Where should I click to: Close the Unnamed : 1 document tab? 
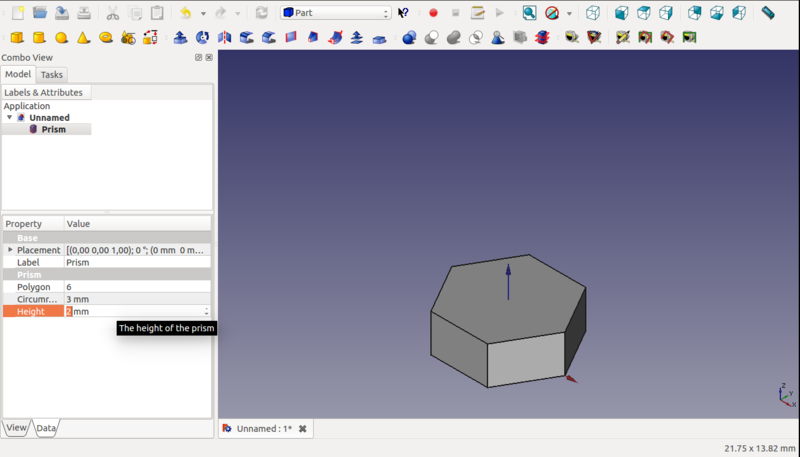coord(302,429)
